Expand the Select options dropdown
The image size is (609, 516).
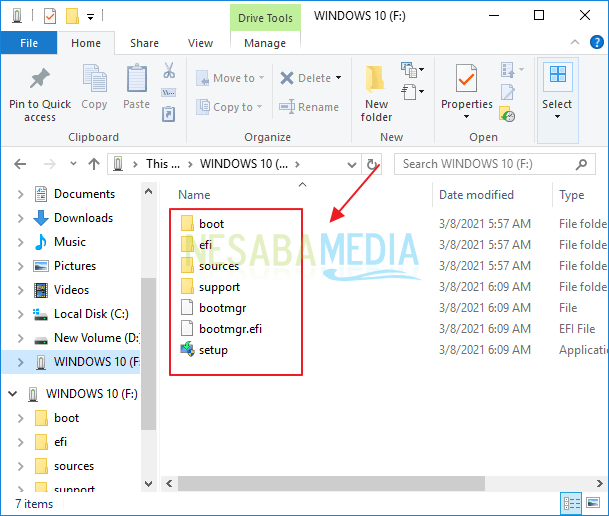click(557, 117)
